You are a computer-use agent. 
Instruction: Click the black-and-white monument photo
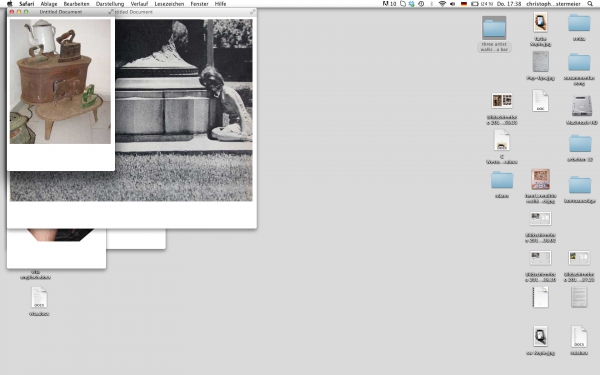(x=184, y=110)
